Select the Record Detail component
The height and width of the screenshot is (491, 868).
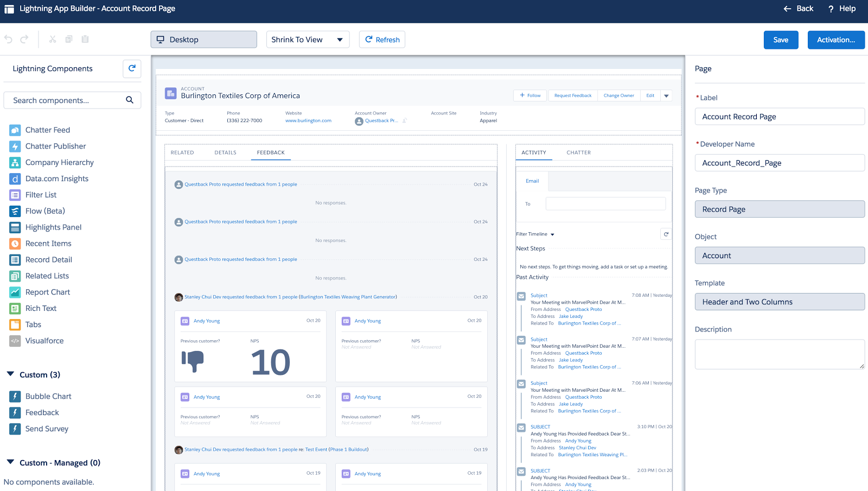coord(48,259)
